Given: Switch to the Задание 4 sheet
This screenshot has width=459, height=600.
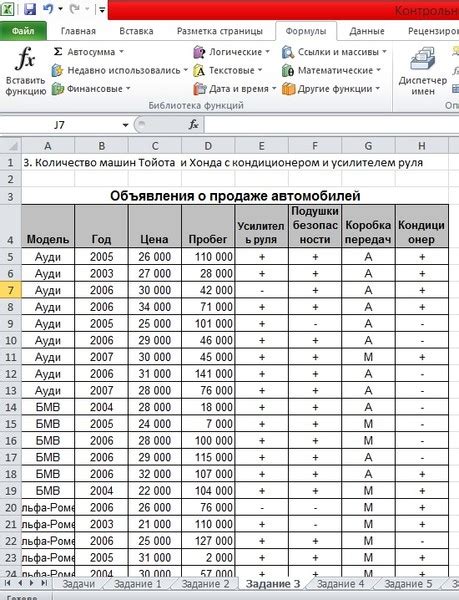Looking at the screenshot, I should (340, 584).
